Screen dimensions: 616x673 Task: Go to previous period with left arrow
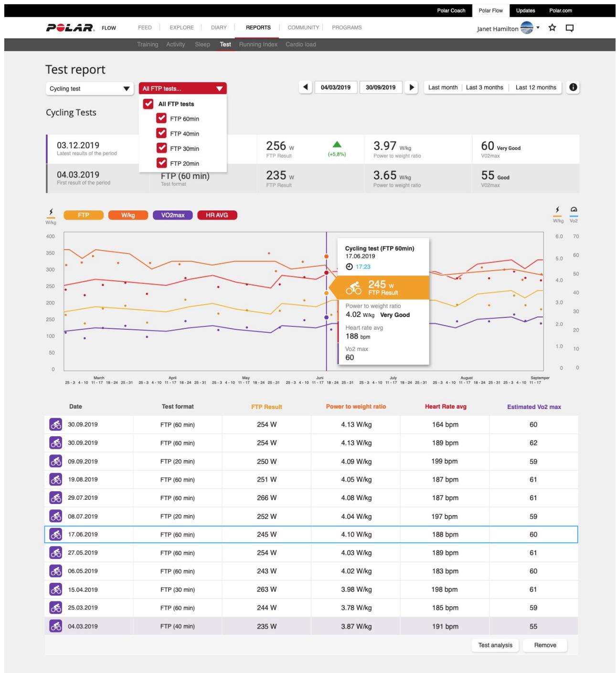305,87
